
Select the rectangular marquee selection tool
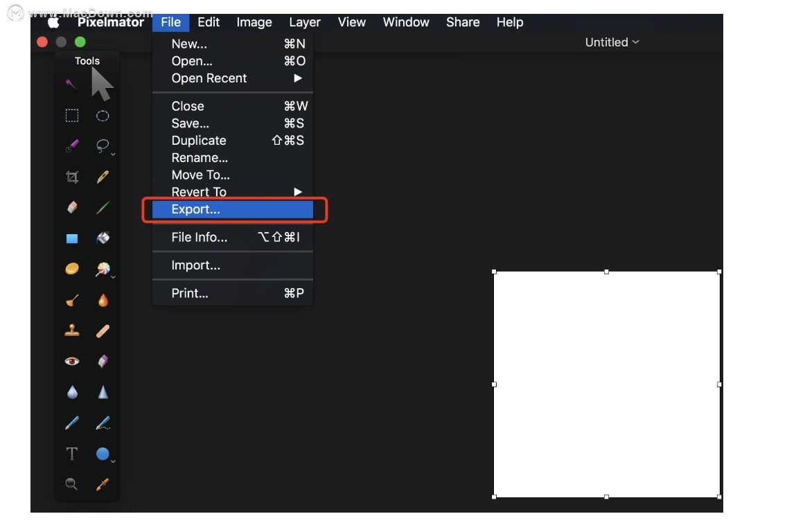72,116
